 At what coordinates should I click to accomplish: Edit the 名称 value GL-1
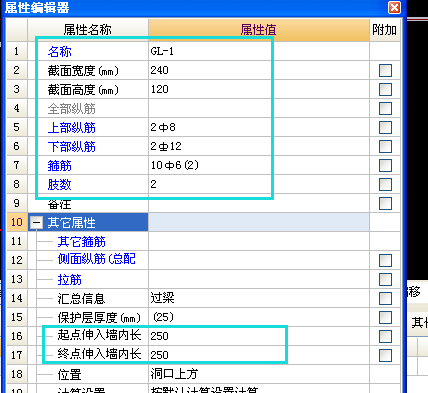259,51
